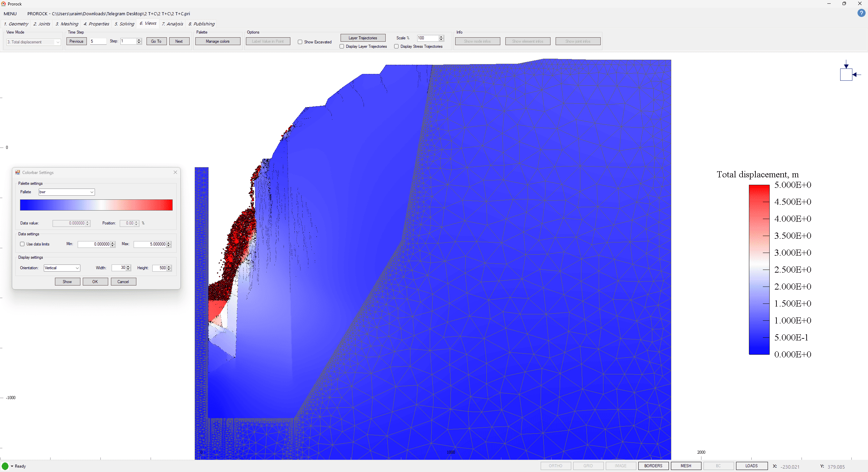The width and height of the screenshot is (868, 472).
Task: Switch to the 8. Publishing tab
Action: (201, 24)
